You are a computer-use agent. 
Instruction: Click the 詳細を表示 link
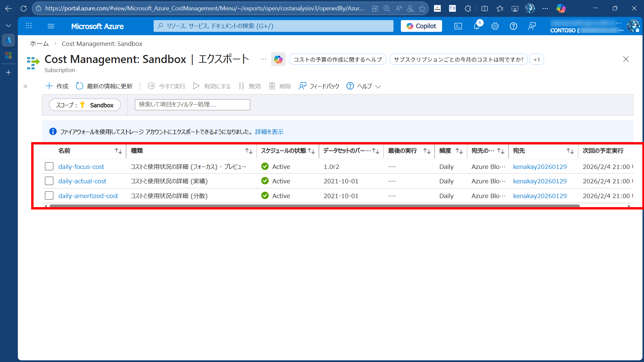pos(269,132)
